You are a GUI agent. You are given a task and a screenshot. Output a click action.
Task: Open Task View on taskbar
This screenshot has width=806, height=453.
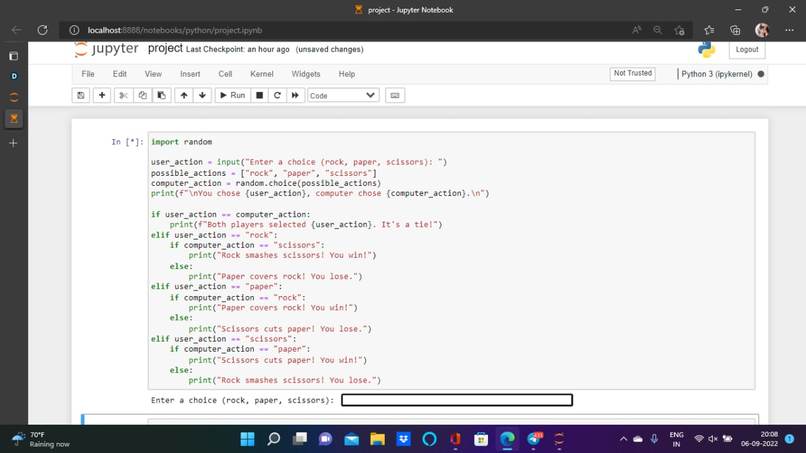point(300,439)
